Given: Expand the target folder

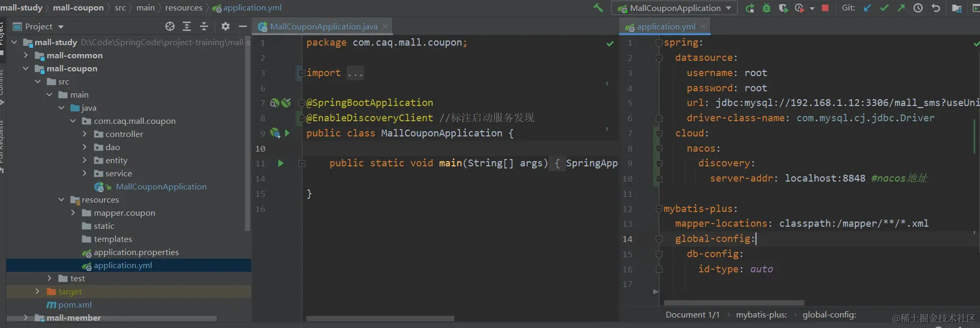Looking at the screenshot, I should point(37,291).
